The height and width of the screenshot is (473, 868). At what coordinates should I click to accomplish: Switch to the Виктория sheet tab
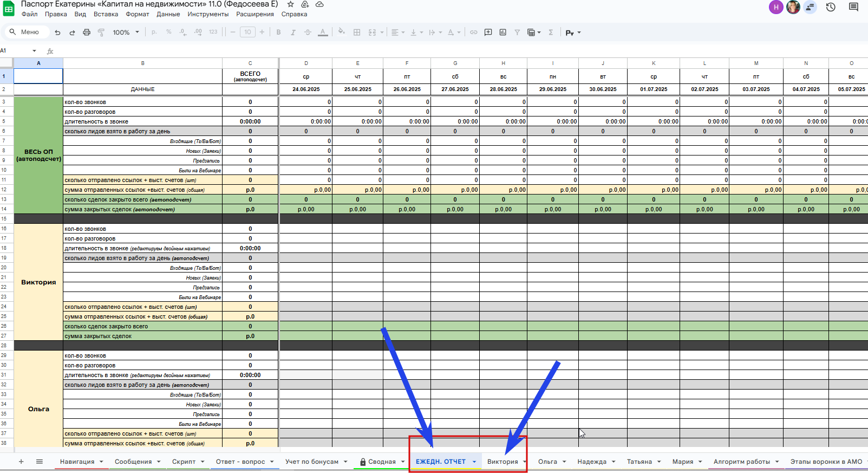tap(502, 462)
